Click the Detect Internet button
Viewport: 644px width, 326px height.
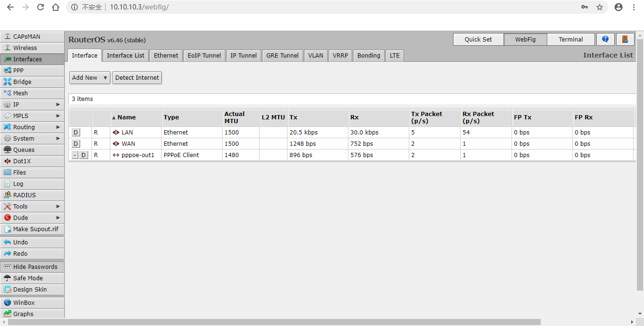137,78
